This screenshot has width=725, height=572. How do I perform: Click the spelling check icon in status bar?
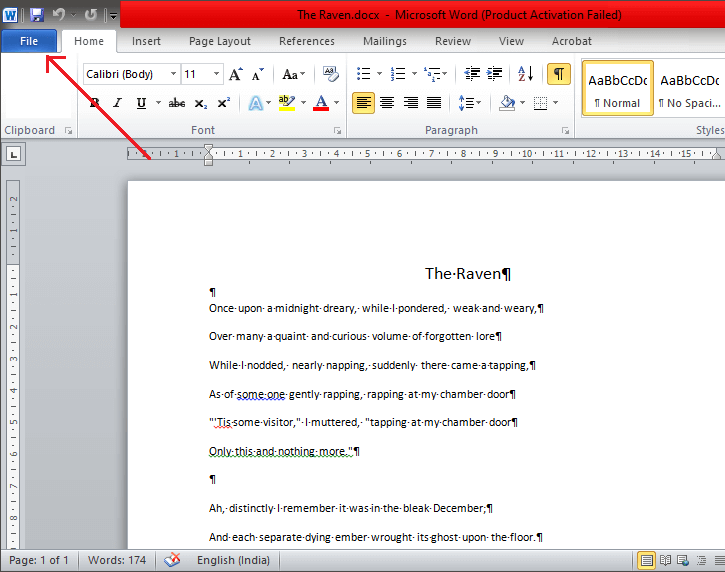coord(172,560)
